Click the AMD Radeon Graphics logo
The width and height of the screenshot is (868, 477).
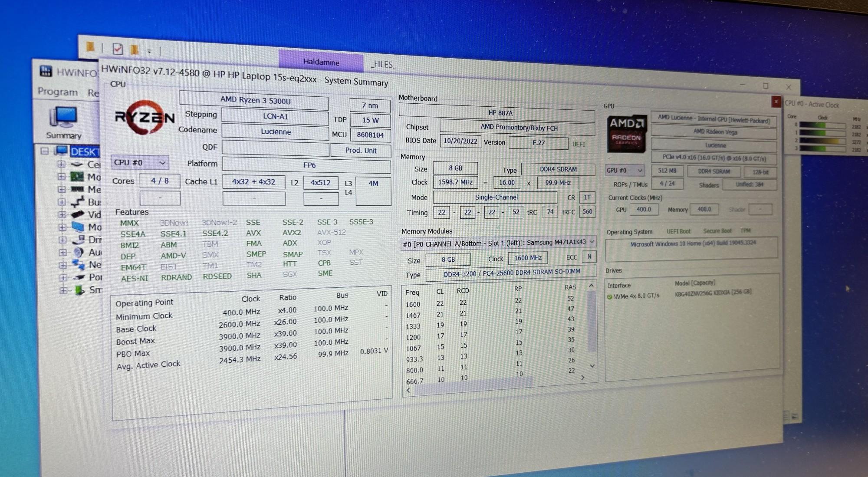point(626,133)
